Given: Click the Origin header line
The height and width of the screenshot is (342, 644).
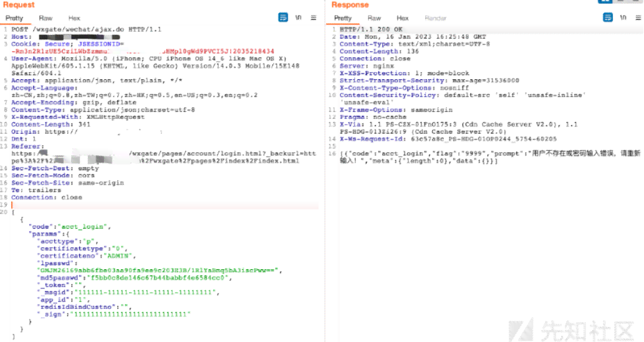Looking at the screenshot, I should click(x=87, y=132).
